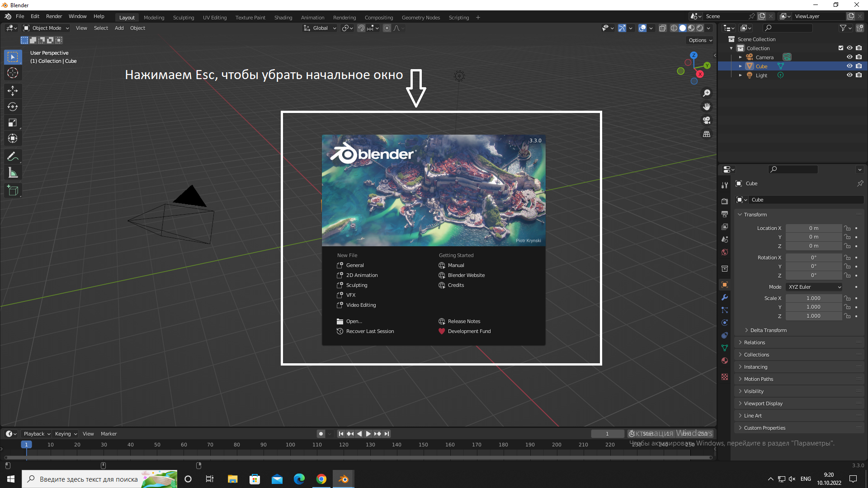
Task: Open the Render menu
Action: (54, 16)
